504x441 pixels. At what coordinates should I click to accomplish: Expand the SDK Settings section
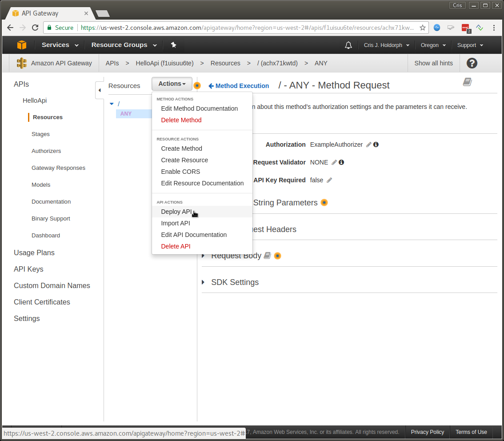click(203, 282)
